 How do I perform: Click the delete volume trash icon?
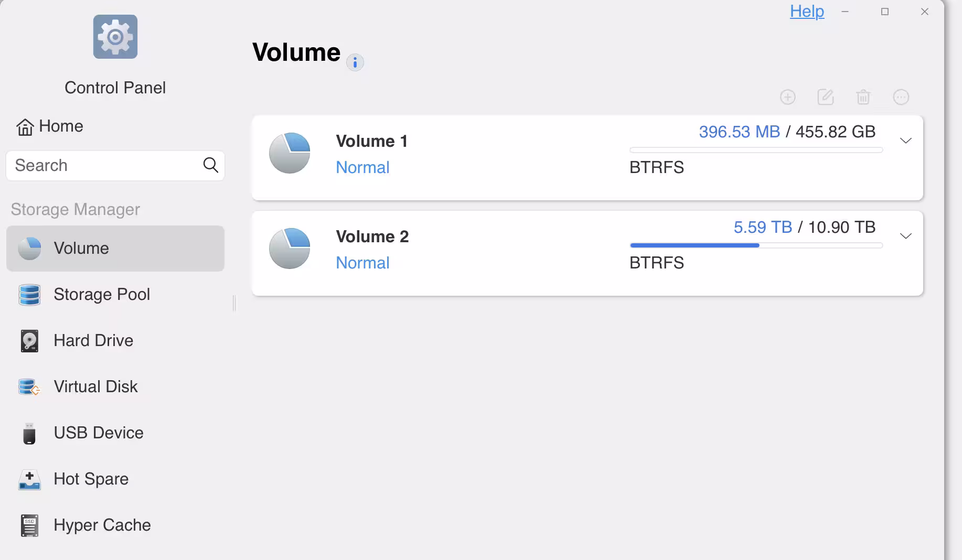coord(863,97)
